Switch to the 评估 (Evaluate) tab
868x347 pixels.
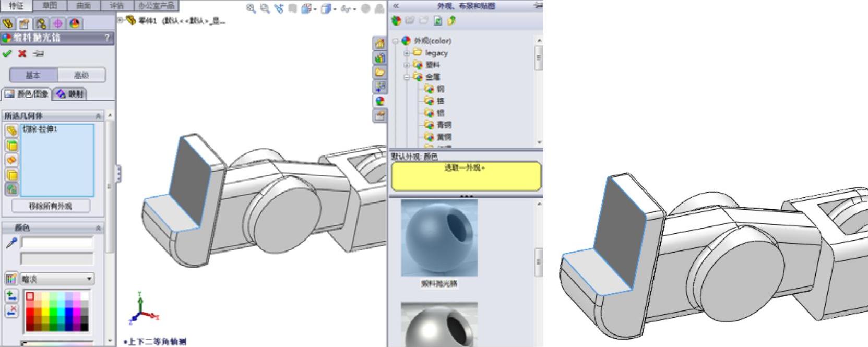coord(116,6)
